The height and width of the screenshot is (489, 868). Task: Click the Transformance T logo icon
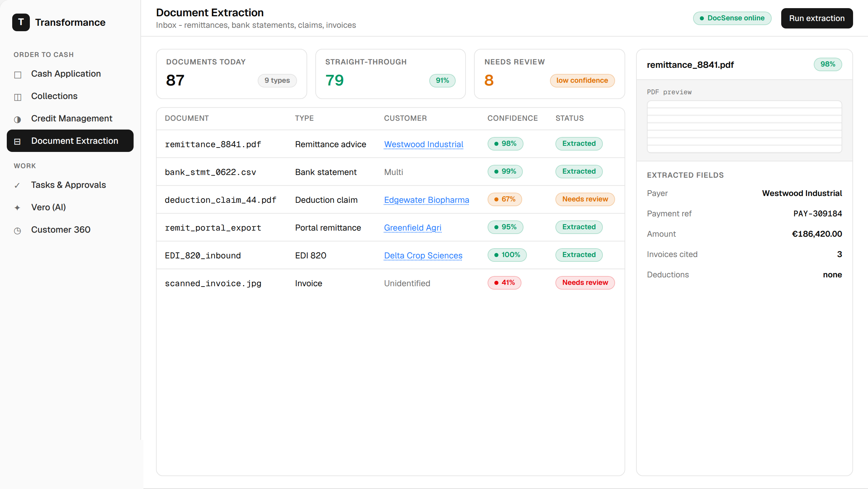[x=21, y=22]
